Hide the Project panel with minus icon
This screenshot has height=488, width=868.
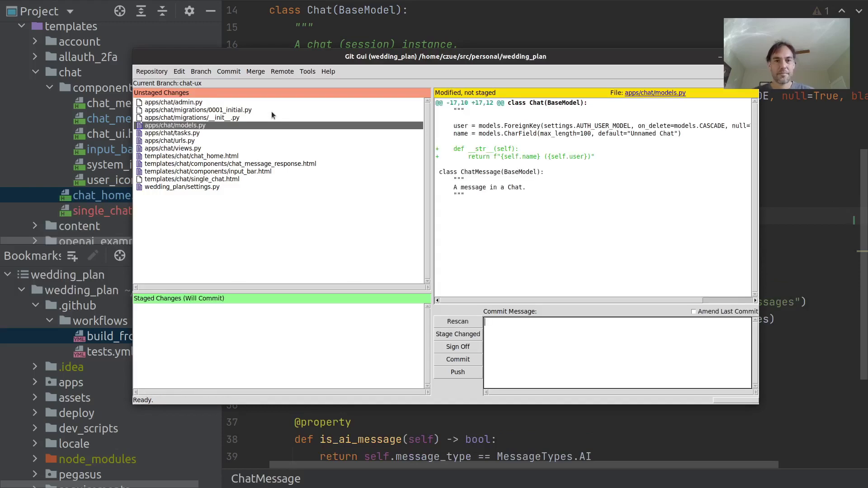tap(210, 11)
